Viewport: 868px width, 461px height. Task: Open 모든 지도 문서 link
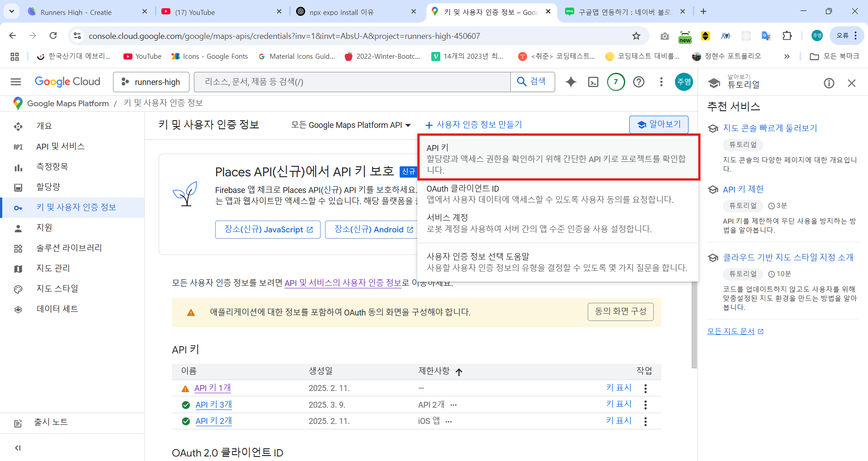pos(735,331)
